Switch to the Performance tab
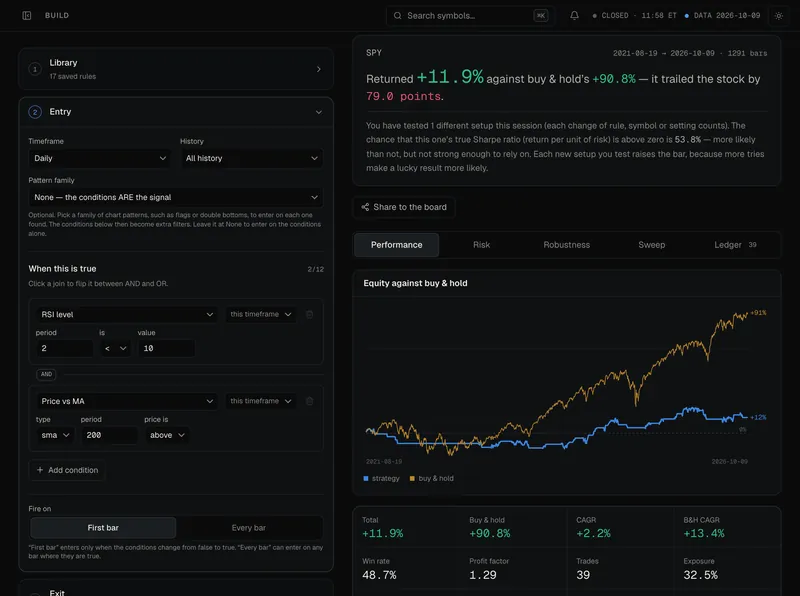Screen dimensions: 800x596 tap(396, 245)
